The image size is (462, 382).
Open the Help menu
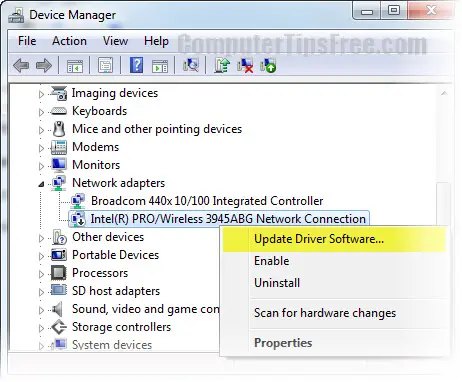coord(156,41)
